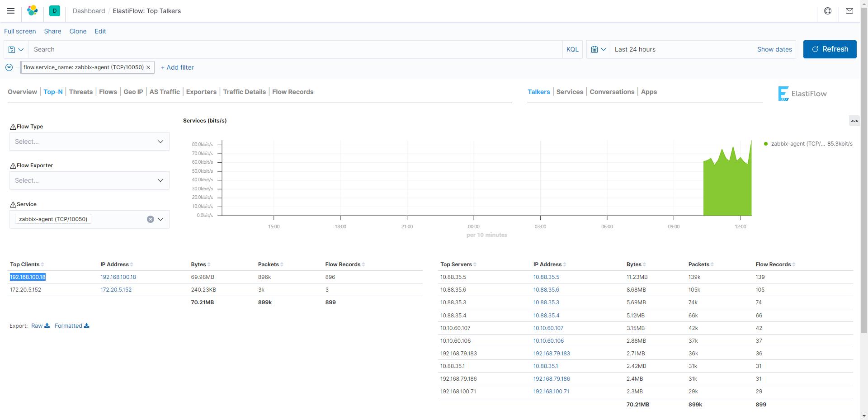Switch to the Apps view
The image size is (868, 420).
tap(649, 92)
